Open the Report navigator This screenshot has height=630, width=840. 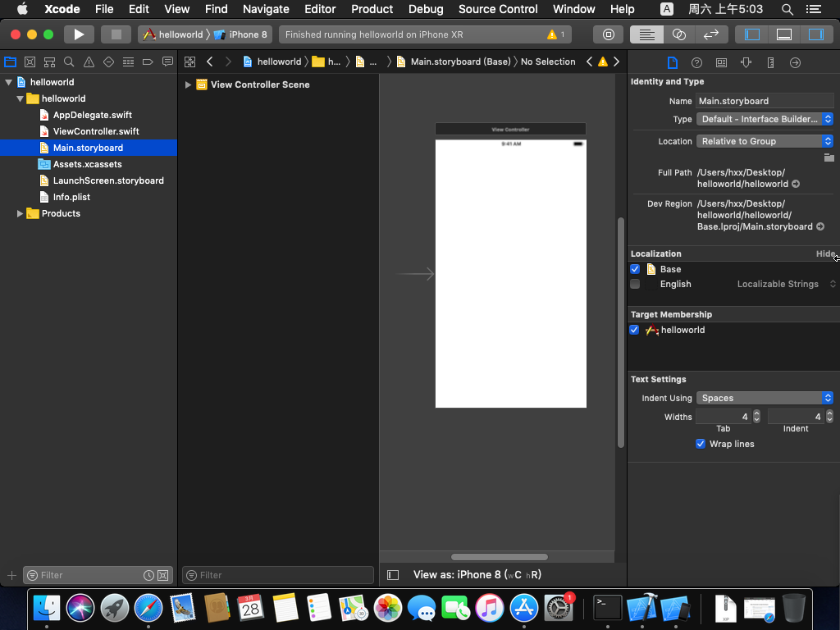(167, 62)
